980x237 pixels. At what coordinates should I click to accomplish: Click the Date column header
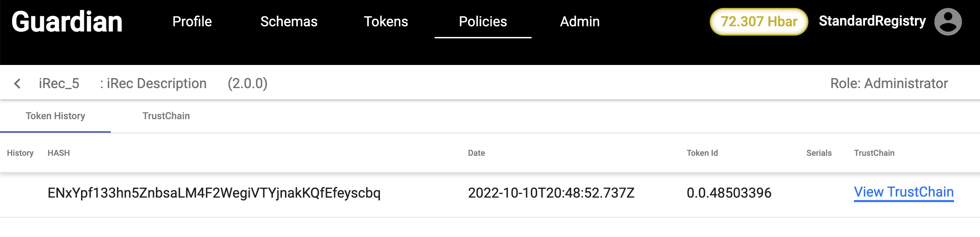pos(476,153)
